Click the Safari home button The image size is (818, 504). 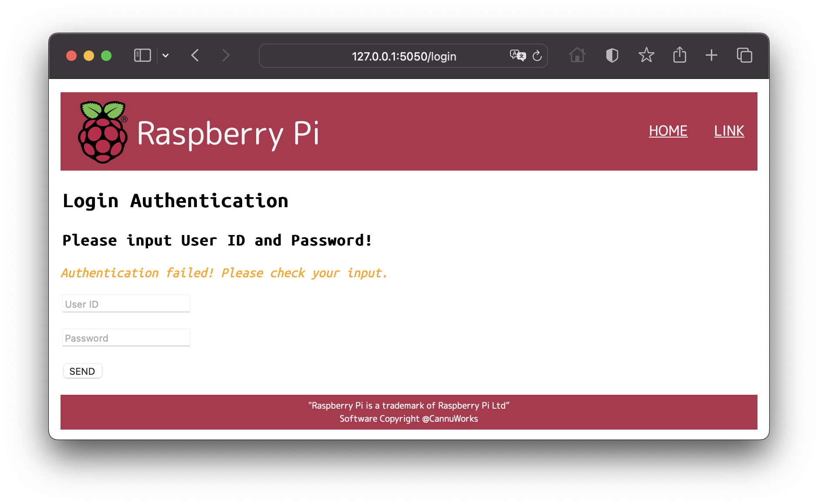coord(578,55)
